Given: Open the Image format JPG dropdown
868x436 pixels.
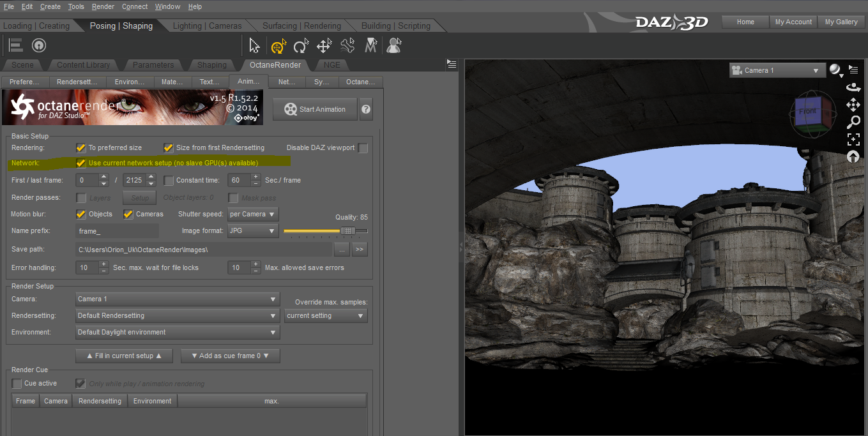Looking at the screenshot, I should (253, 231).
